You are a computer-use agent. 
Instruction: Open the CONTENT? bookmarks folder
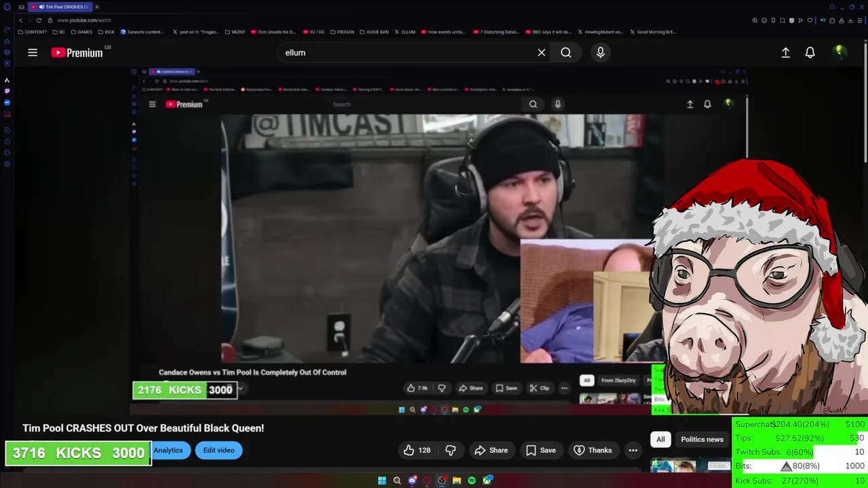click(33, 32)
